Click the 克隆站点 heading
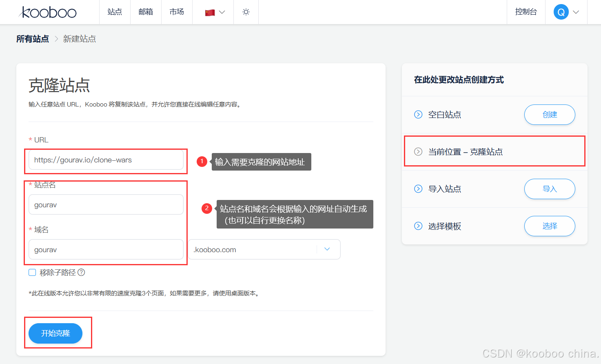This screenshot has width=601, height=364. pyautogui.click(x=59, y=86)
